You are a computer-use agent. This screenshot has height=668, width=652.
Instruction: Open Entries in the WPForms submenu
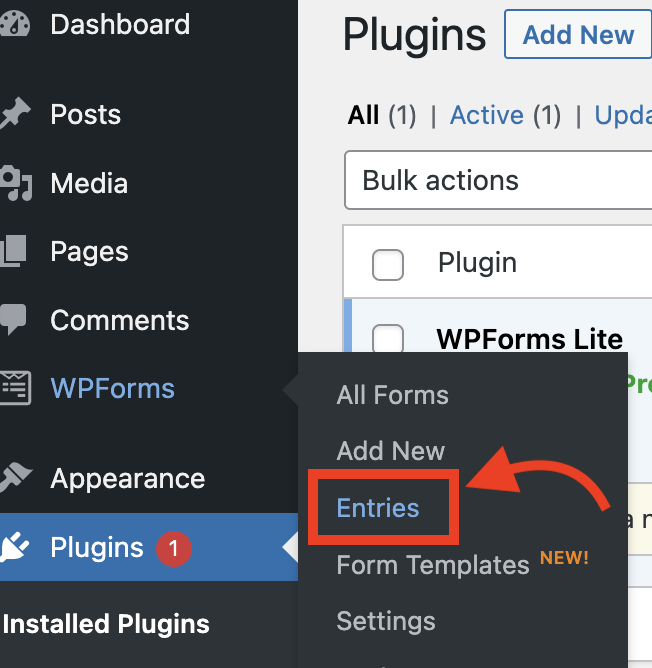378,508
